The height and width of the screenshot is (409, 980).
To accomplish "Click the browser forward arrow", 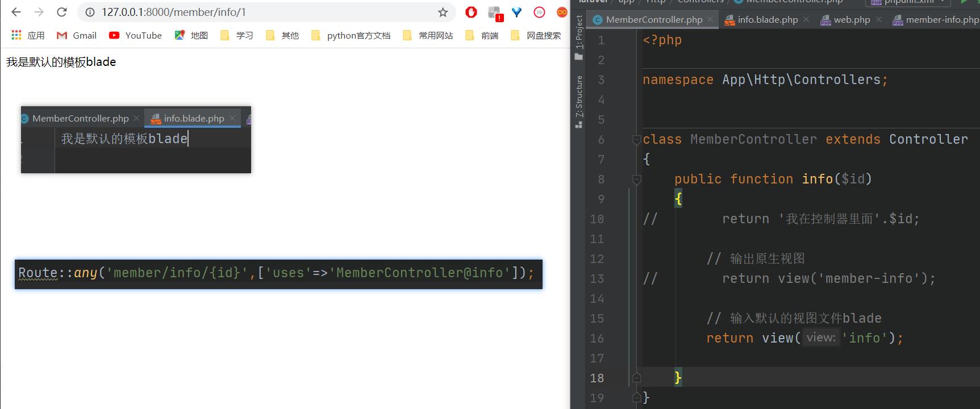I will coord(39,12).
